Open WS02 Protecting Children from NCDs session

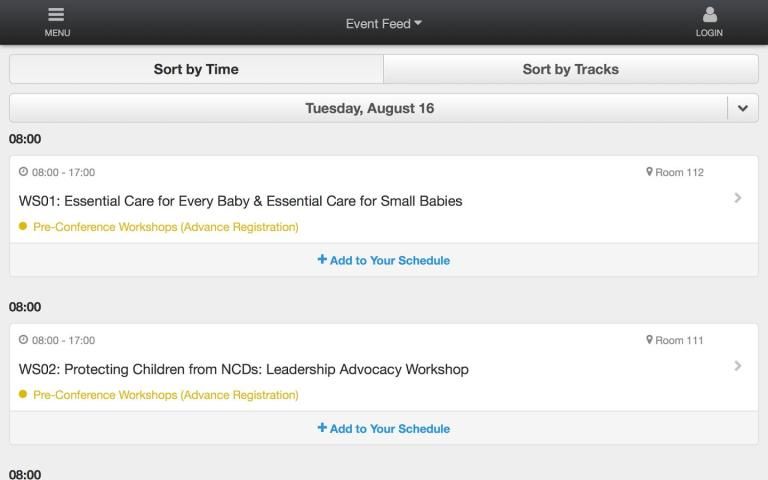point(244,369)
